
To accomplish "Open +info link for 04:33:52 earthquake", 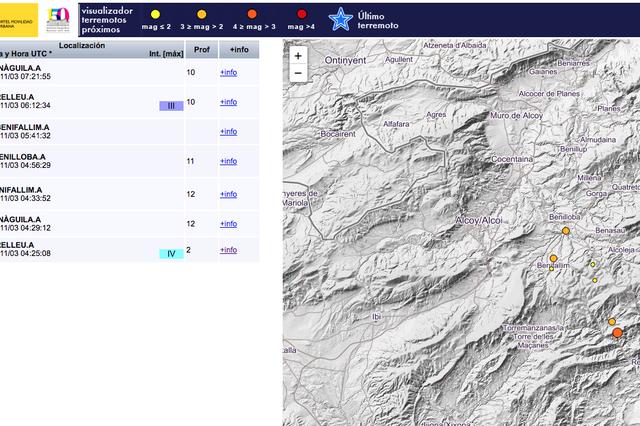I will tap(229, 194).
